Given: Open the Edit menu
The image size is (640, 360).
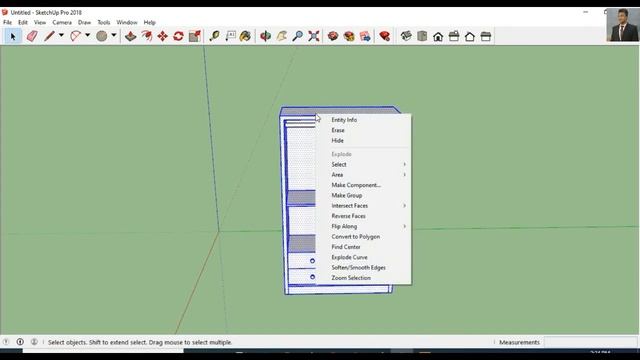Looking at the screenshot, I should click(23, 22).
